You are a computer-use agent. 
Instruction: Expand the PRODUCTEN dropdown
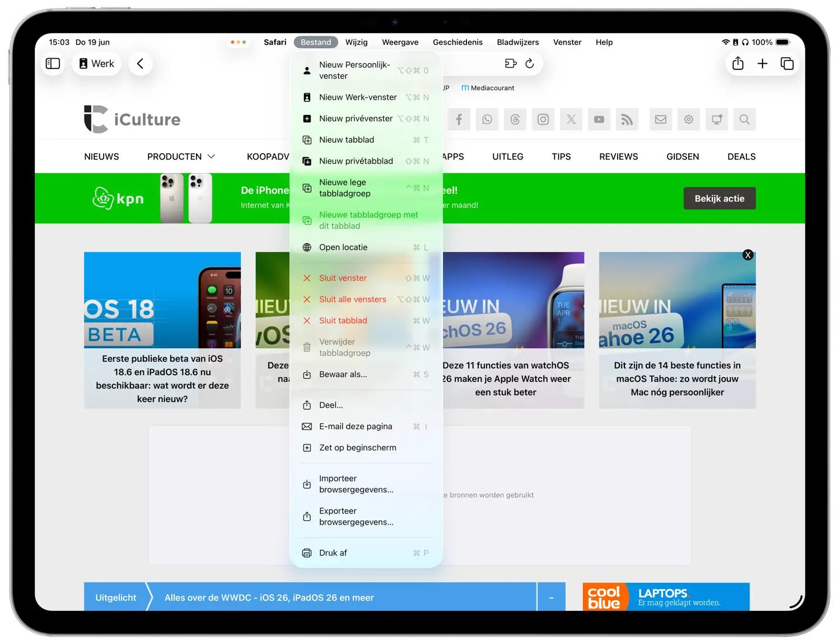(x=181, y=157)
